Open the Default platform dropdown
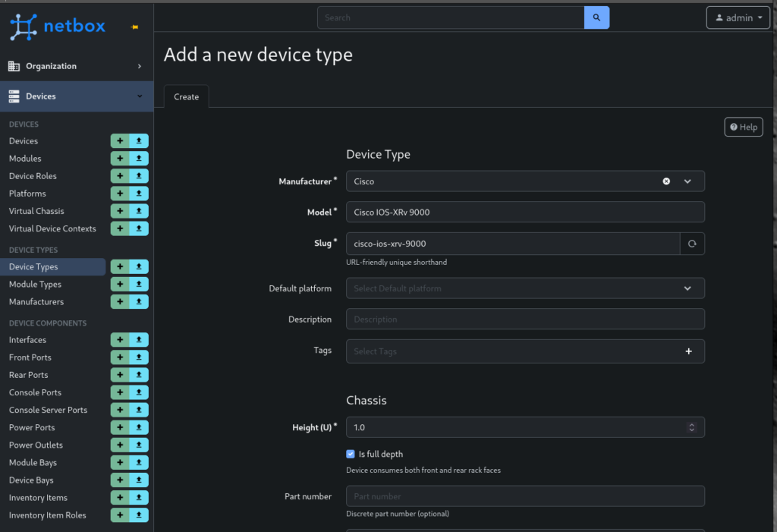777x532 pixels. point(687,288)
